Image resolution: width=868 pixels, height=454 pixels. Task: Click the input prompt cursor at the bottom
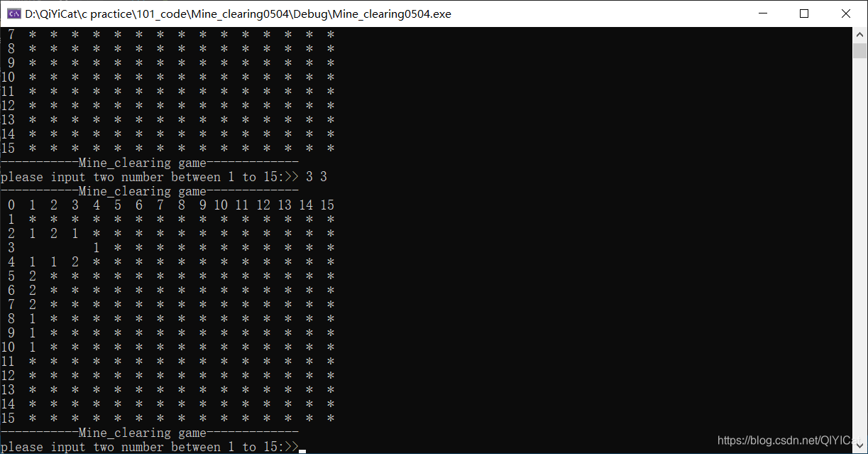(302, 450)
